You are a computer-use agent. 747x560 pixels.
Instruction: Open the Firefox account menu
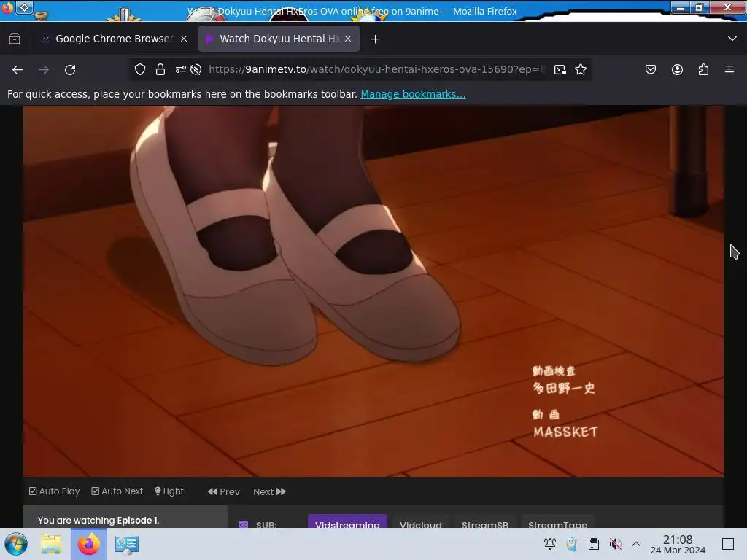click(x=677, y=69)
